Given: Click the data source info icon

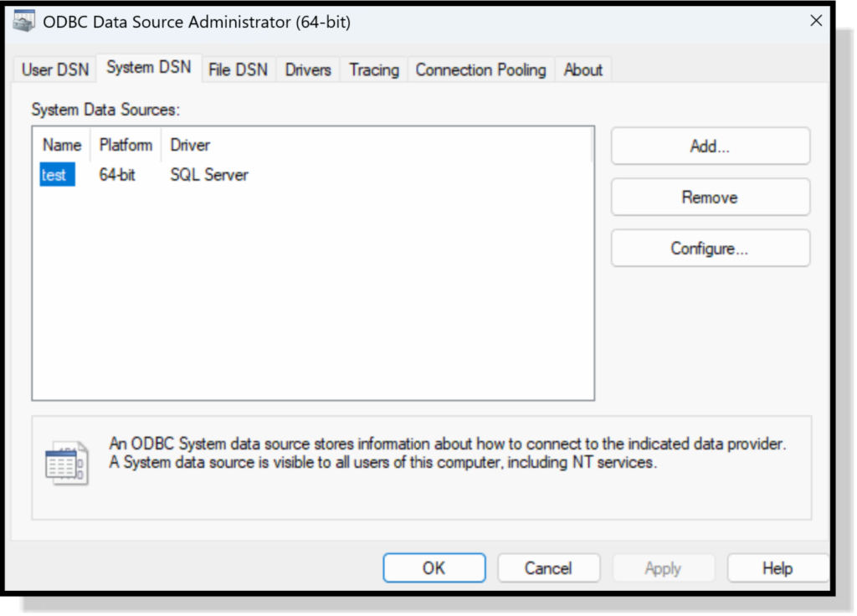Looking at the screenshot, I should 65,463.
